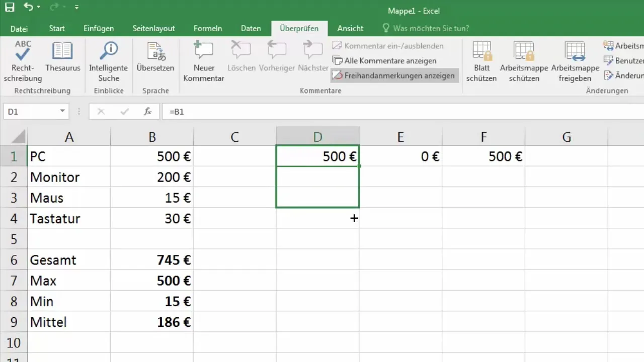Click cell containing 'Gesamt'
Viewport: 644px width, 362px height.
click(69, 260)
